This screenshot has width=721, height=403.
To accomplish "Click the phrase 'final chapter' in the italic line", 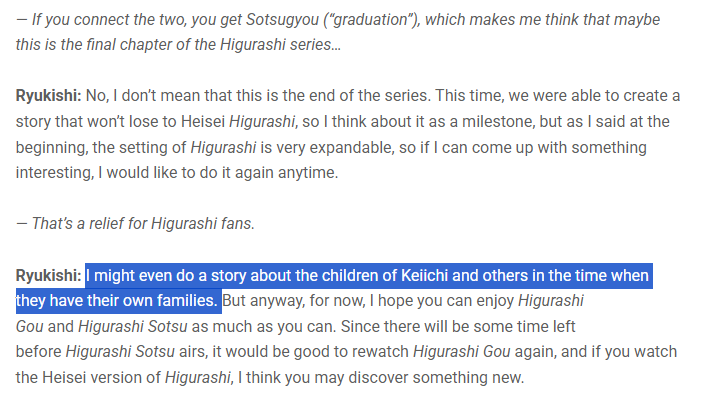I will (109, 45).
